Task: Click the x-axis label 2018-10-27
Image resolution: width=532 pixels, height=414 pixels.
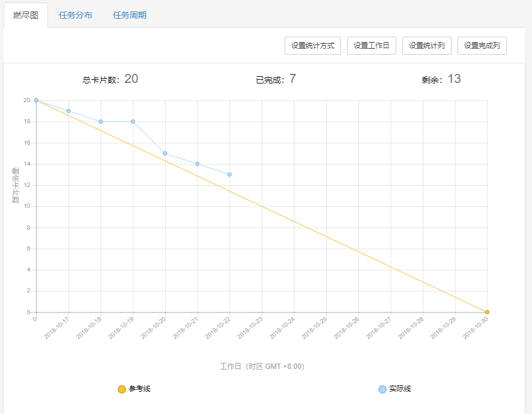Action: 379,328
